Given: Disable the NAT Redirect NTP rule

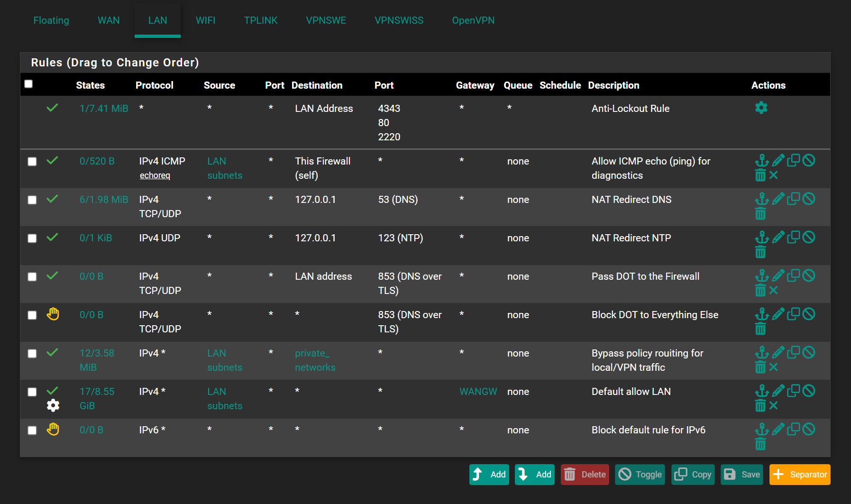Looking at the screenshot, I should tap(809, 237).
